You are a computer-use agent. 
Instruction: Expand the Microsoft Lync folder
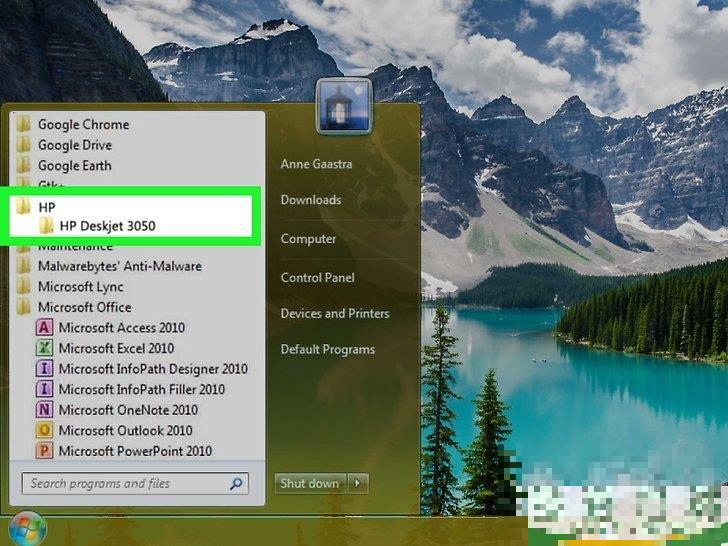[x=80, y=287]
